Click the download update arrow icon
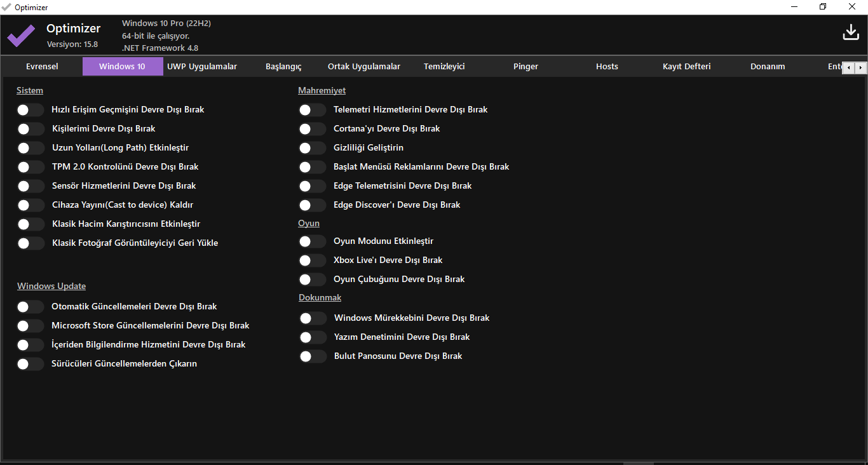 click(851, 32)
